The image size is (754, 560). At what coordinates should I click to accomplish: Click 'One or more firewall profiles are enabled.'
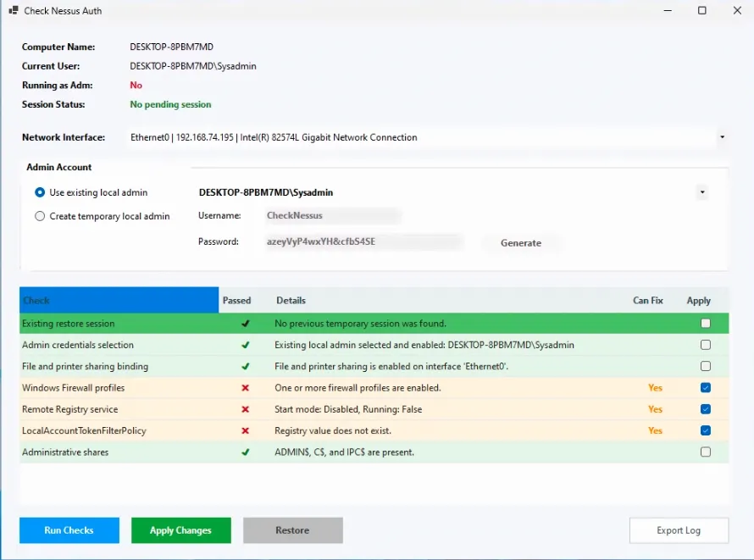[358, 387]
